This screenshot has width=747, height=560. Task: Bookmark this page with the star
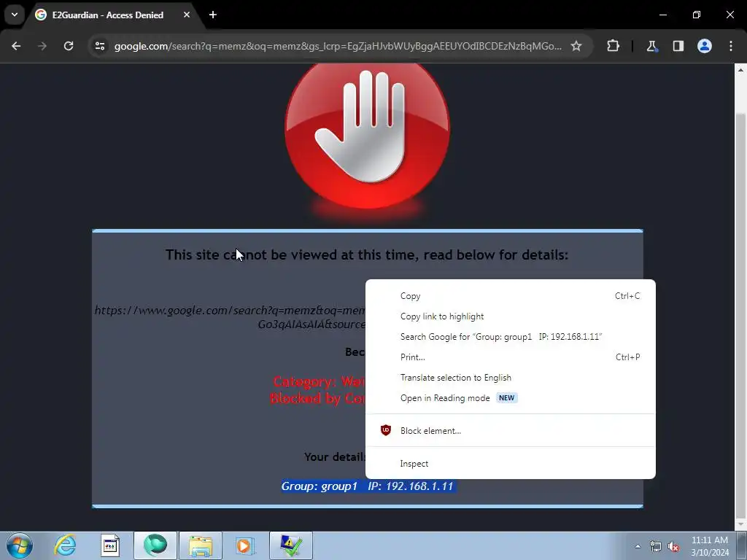pos(576,46)
